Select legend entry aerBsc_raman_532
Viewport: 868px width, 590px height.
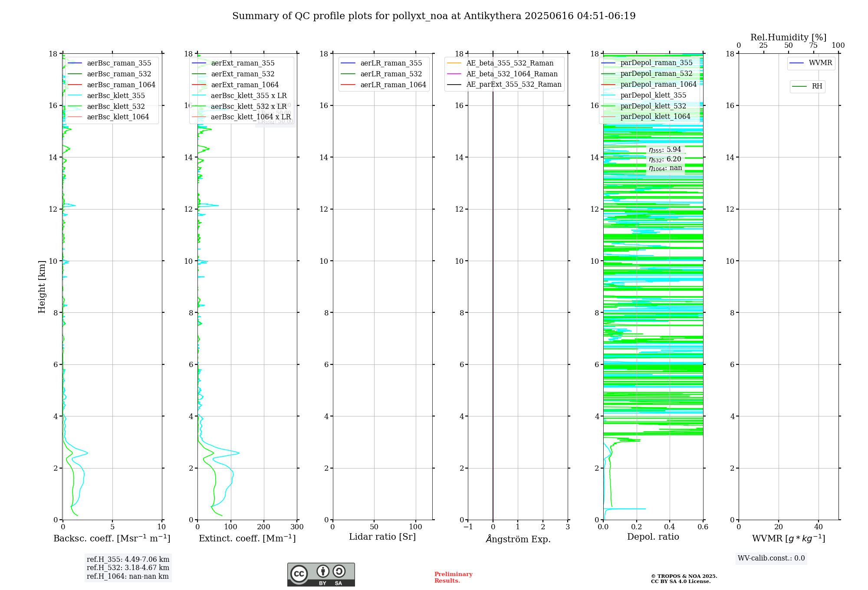point(110,74)
